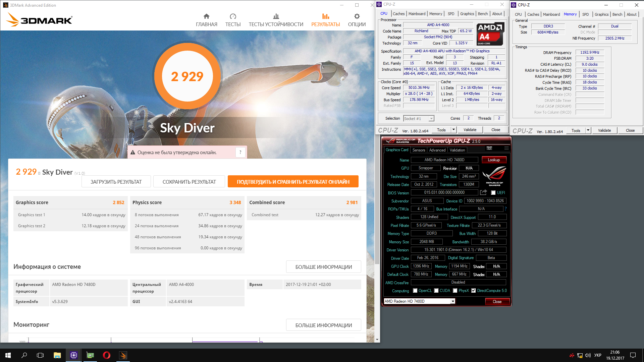This screenshot has height=362, width=644.
Task: Open SPD tab in right CPU-Z window
Action: 586,14
